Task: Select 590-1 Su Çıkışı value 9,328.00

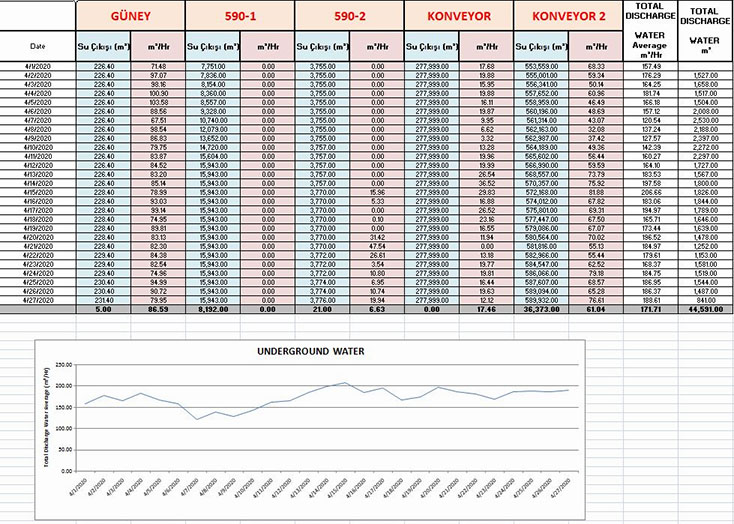Action: [x=213, y=111]
